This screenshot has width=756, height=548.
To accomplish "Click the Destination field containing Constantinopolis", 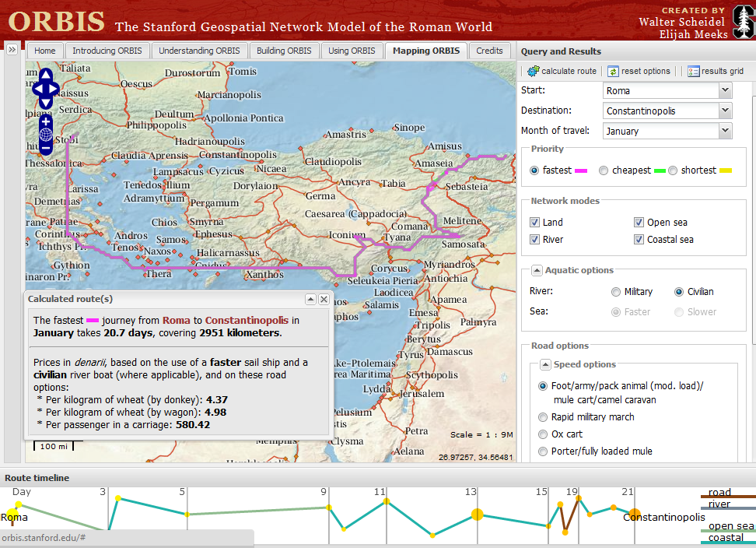I will pyautogui.click(x=661, y=111).
